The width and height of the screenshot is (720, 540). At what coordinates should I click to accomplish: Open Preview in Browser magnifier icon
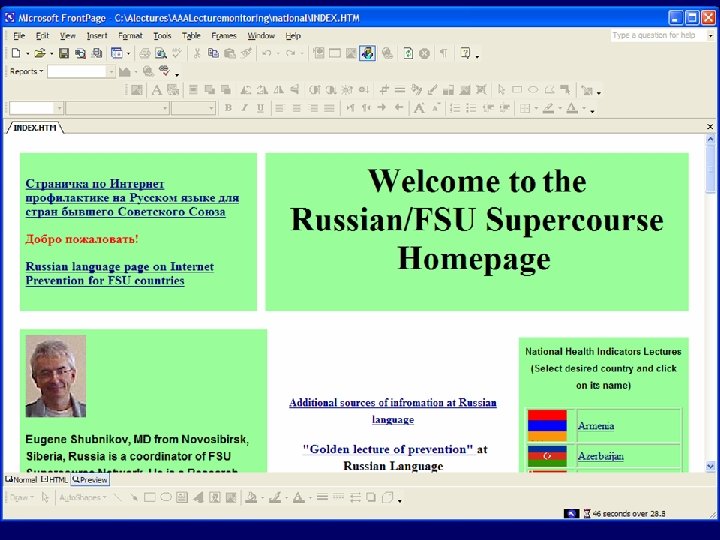point(161,53)
